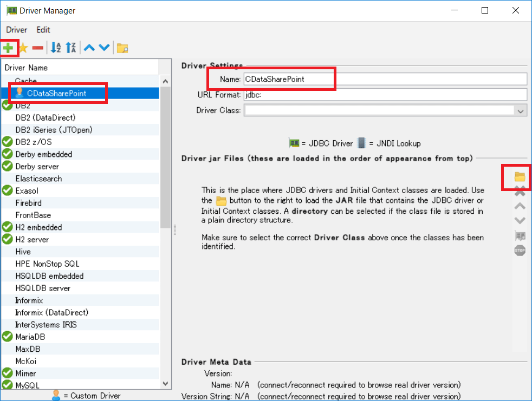Click the red minus delete driver icon
This screenshot has height=401, width=532.
(x=38, y=48)
